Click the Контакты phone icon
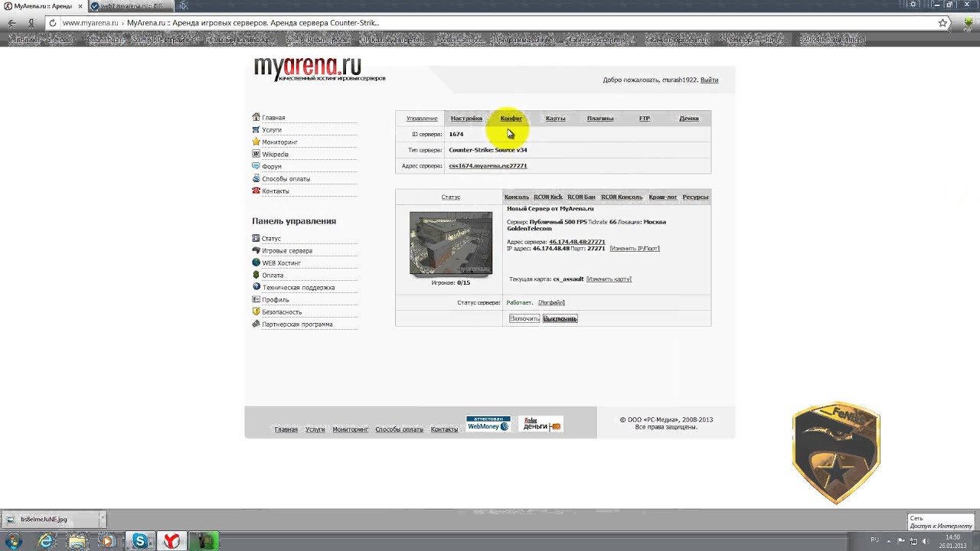The width and height of the screenshot is (980, 551). coord(256,191)
